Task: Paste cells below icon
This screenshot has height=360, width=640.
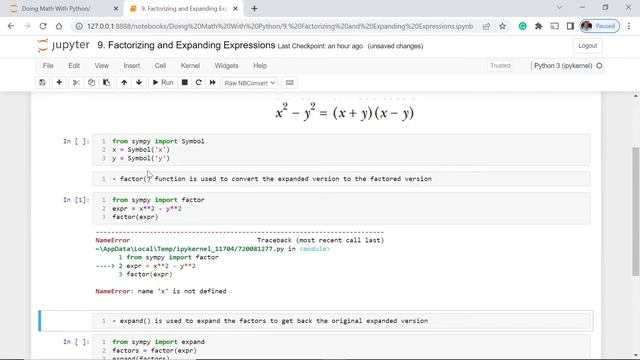Action: click(107, 82)
